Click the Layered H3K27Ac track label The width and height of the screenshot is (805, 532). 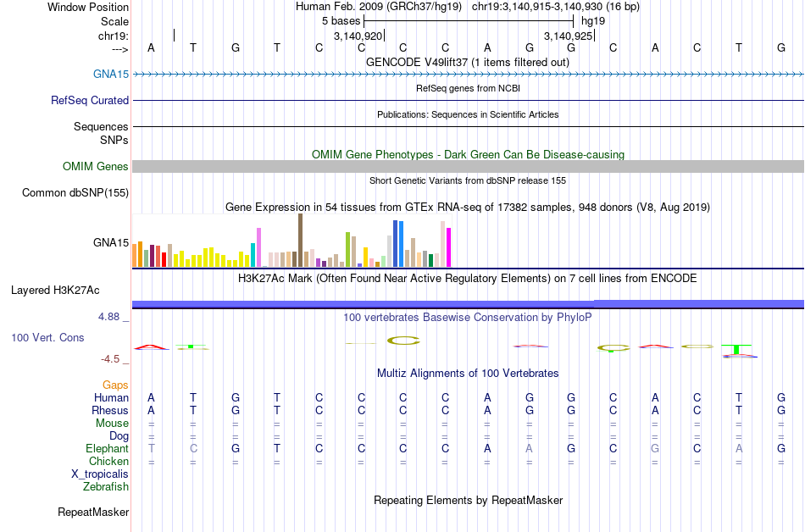(x=55, y=290)
